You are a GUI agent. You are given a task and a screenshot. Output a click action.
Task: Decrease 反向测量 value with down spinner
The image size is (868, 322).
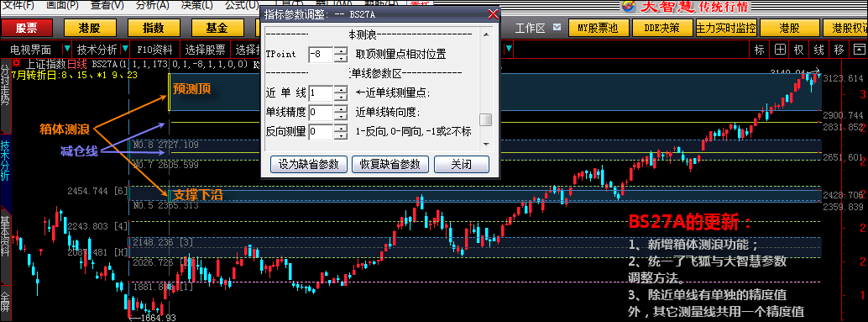(x=342, y=135)
